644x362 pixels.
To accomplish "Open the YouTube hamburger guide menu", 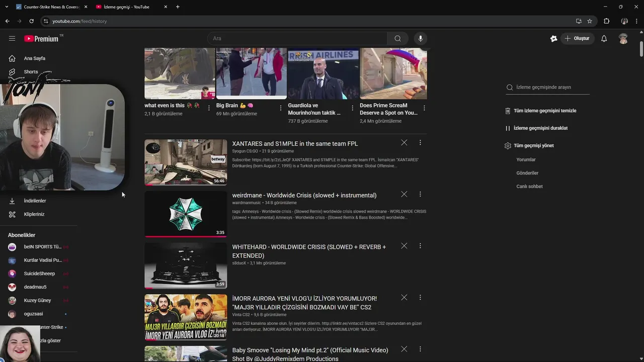I will pyautogui.click(x=12, y=38).
